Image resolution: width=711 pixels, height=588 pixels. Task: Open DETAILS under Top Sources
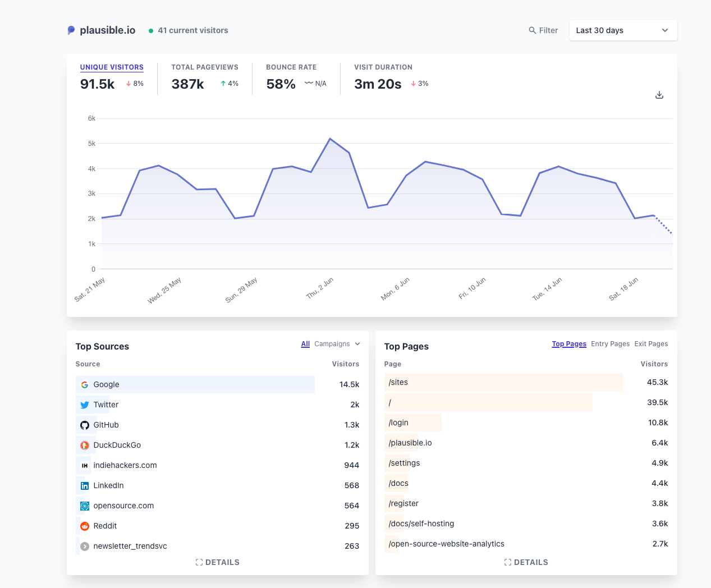click(x=218, y=562)
